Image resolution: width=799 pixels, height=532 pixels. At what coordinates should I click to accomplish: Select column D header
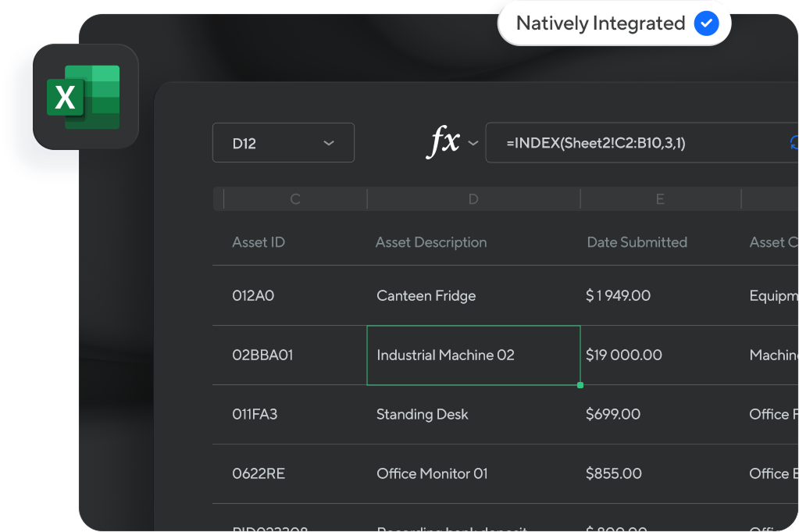point(473,199)
